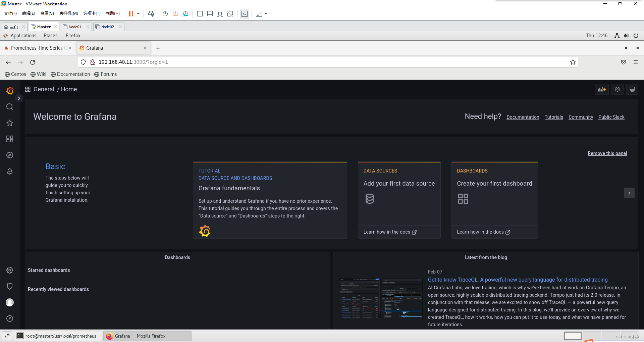Open Learn how in the docs for Data Sources
The image size is (644, 342).
(x=390, y=232)
